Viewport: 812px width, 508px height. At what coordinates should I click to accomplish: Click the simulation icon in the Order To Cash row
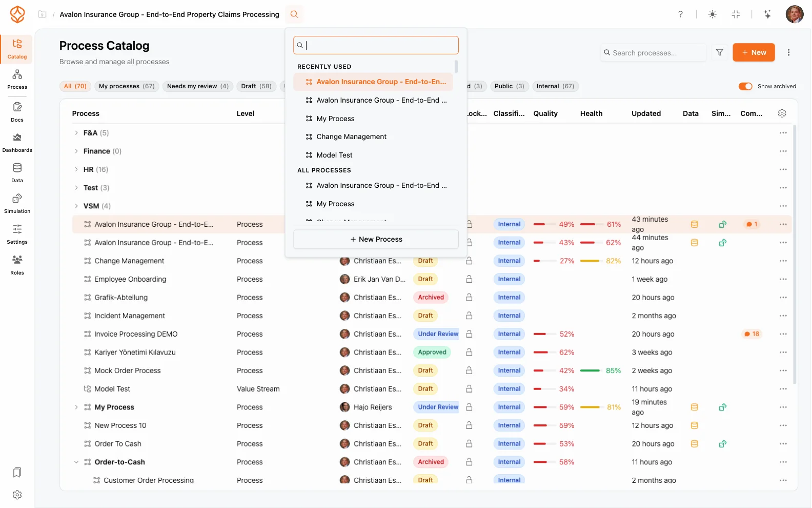point(722,444)
